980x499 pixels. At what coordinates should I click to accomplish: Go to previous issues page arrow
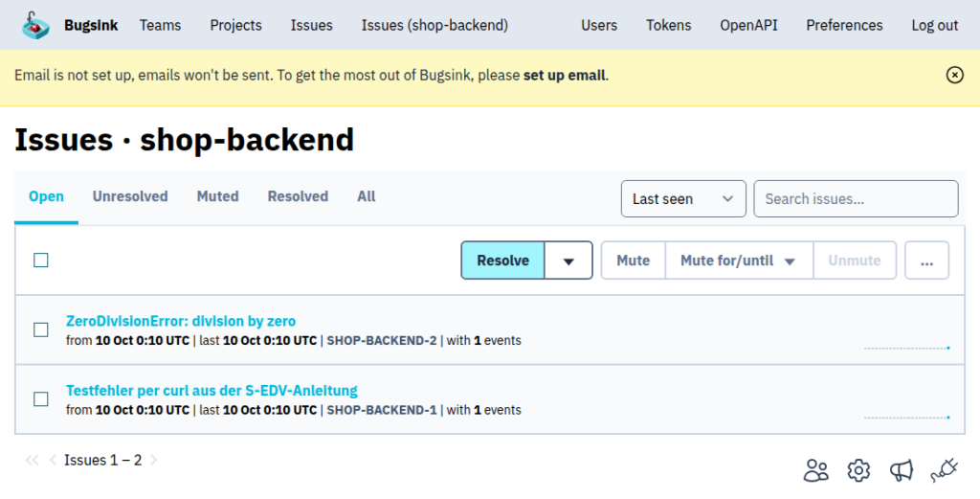coord(54,461)
